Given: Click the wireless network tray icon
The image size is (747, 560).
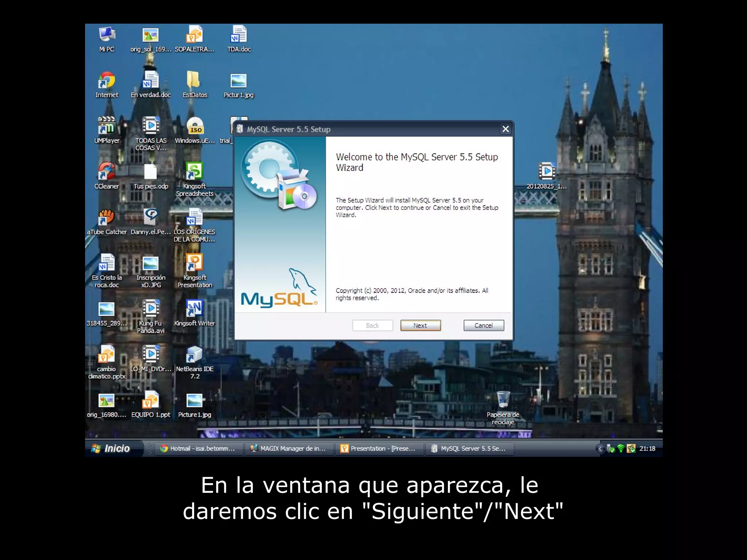Looking at the screenshot, I should [621, 449].
